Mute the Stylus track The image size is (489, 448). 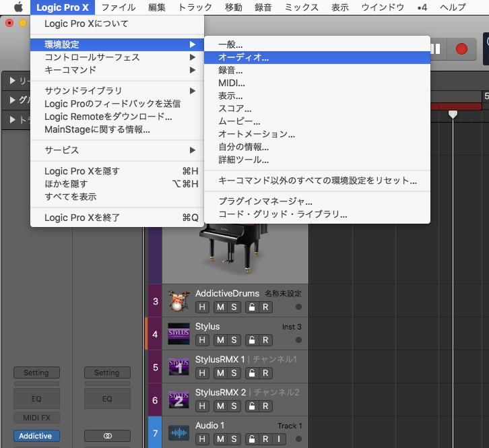220,340
